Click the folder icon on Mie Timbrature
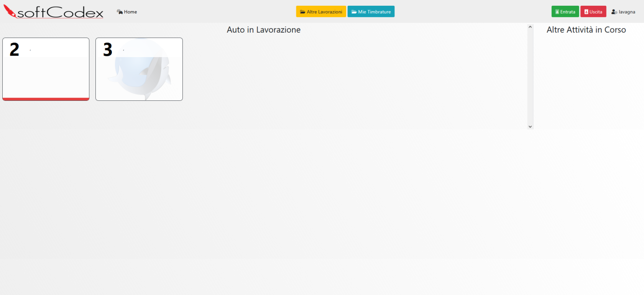644x295 pixels. (354, 12)
